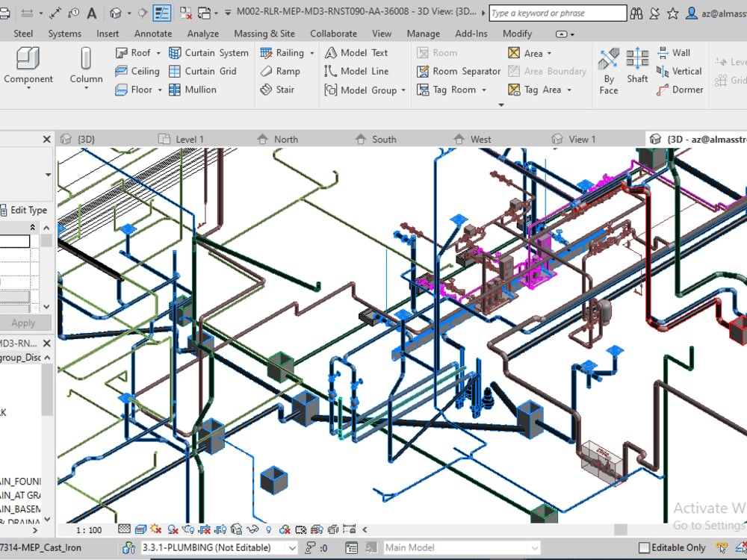Expand the Tag Area dropdown arrow
The height and width of the screenshot is (560, 747).
click(x=569, y=90)
